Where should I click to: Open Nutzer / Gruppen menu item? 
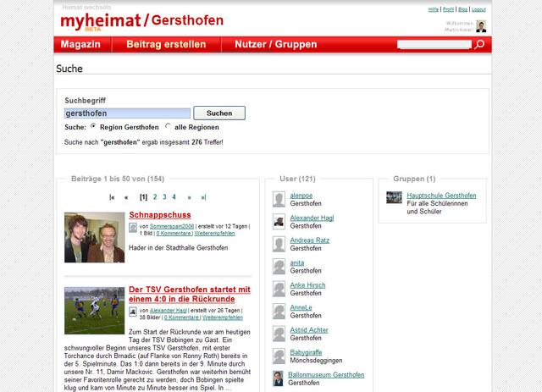[x=276, y=44]
